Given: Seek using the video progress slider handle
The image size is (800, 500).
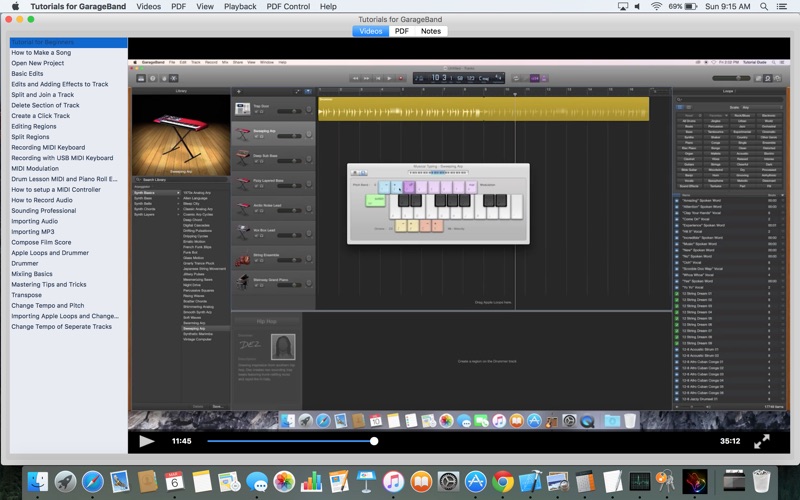Looking at the screenshot, I should point(374,441).
